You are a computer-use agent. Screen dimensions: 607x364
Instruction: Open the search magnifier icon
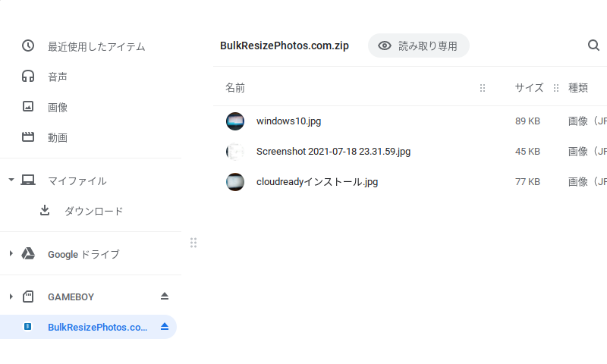[593, 45]
